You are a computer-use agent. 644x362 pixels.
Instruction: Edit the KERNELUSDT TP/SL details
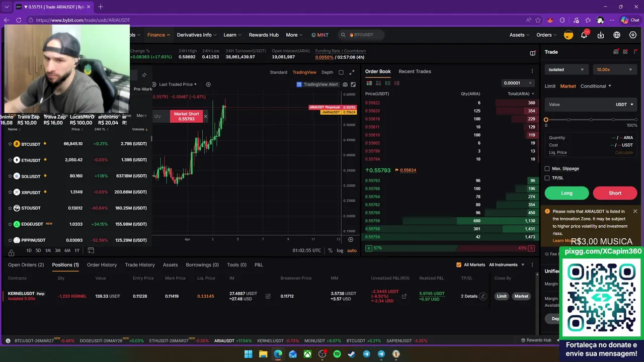(483, 296)
